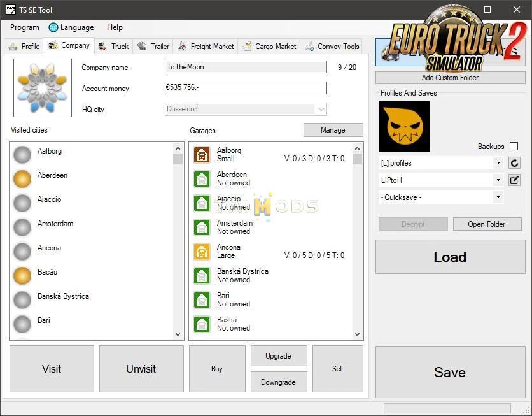Click the Ancona large garage icon

[x=202, y=252]
